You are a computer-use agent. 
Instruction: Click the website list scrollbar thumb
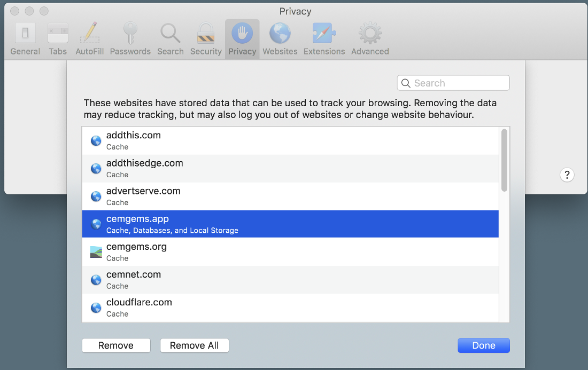point(504,160)
